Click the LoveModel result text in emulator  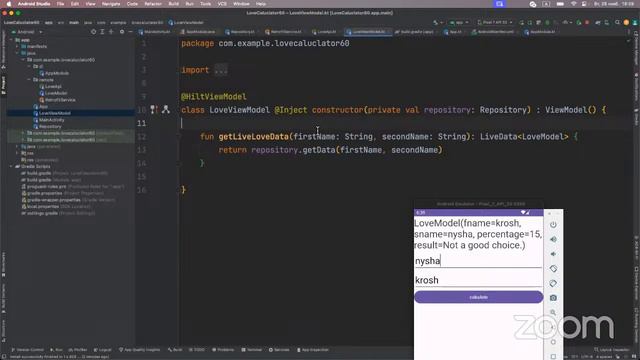pos(478,234)
